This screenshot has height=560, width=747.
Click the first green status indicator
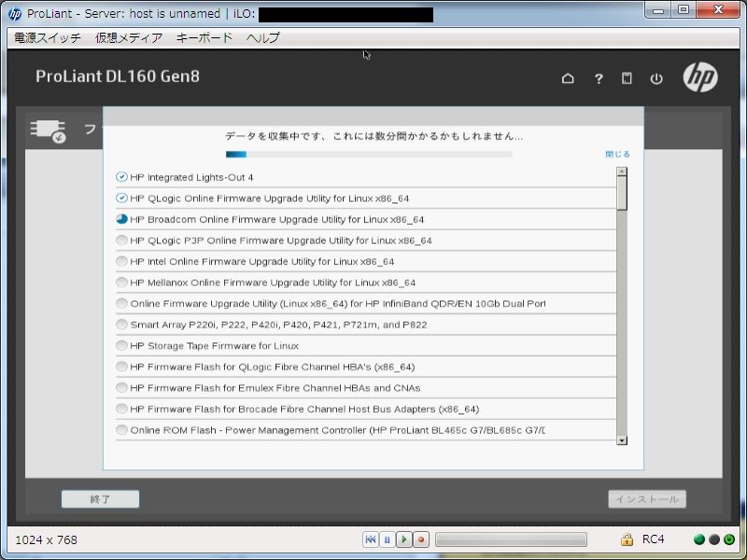(x=698, y=539)
